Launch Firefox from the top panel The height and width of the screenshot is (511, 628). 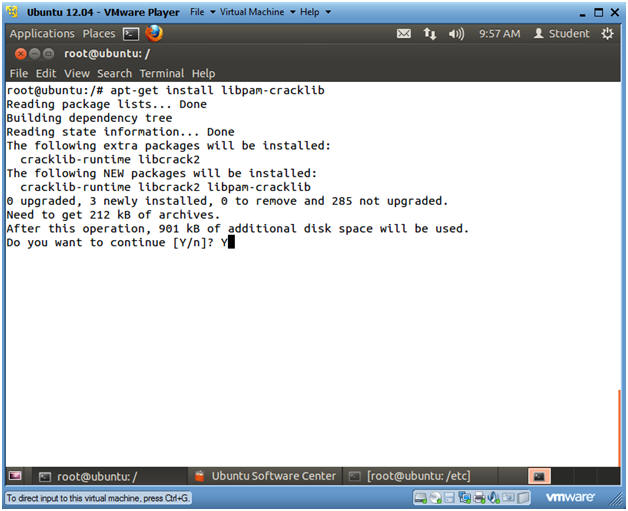click(154, 33)
